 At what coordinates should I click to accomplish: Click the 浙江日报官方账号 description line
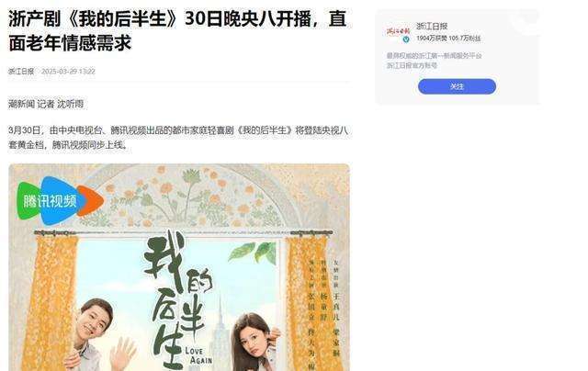click(x=412, y=65)
